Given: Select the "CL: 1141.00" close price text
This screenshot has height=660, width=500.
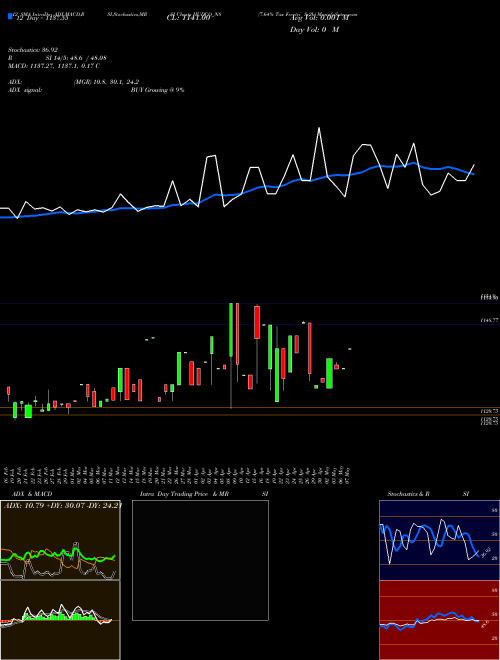Looking at the screenshot, I should tap(188, 18).
